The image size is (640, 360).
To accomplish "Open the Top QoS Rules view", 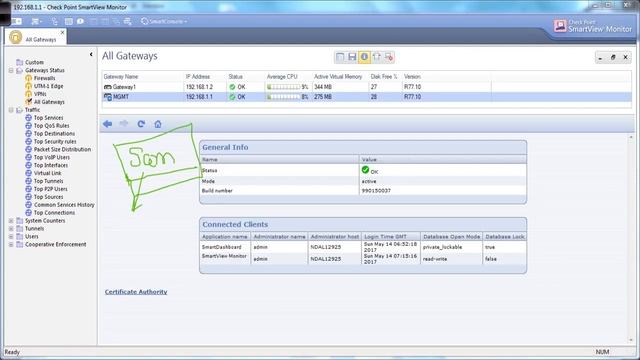I will (x=51, y=126).
